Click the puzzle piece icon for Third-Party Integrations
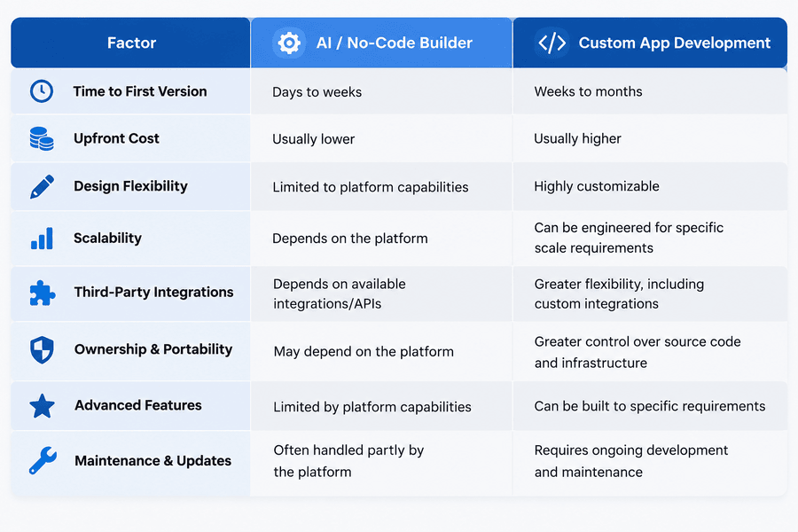Viewport: 798px width, 532px height. click(43, 293)
